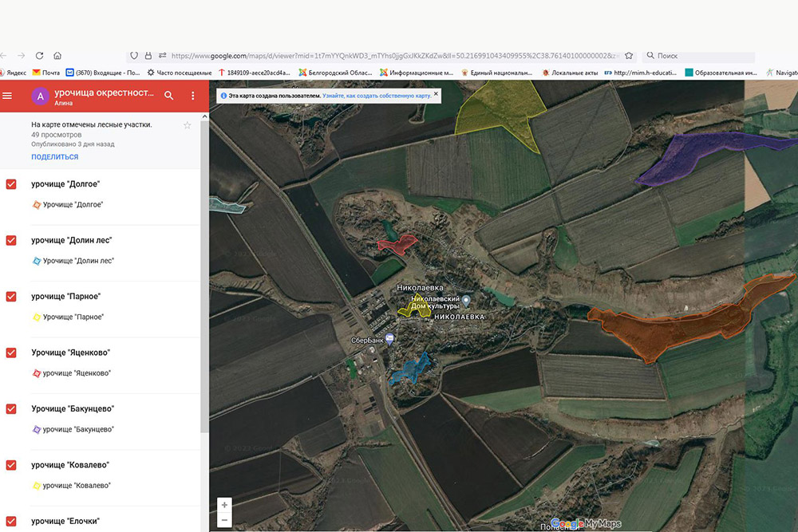This screenshot has width=798, height=532.
Task: Uncheck the урочище "Долгое" layer
Action: pyautogui.click(x=11, y=184)
